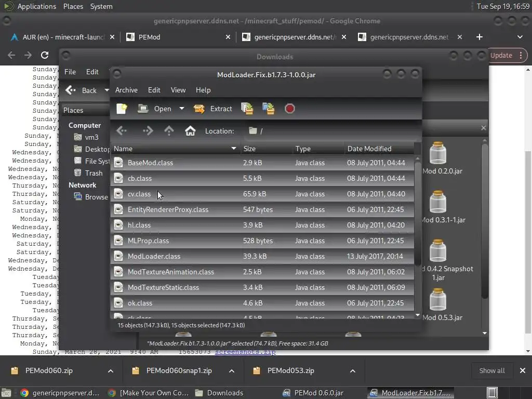Open PEMod060.zip download options chevron
Viewport: 532px width, 399px height.
click(x=110, y=371)
